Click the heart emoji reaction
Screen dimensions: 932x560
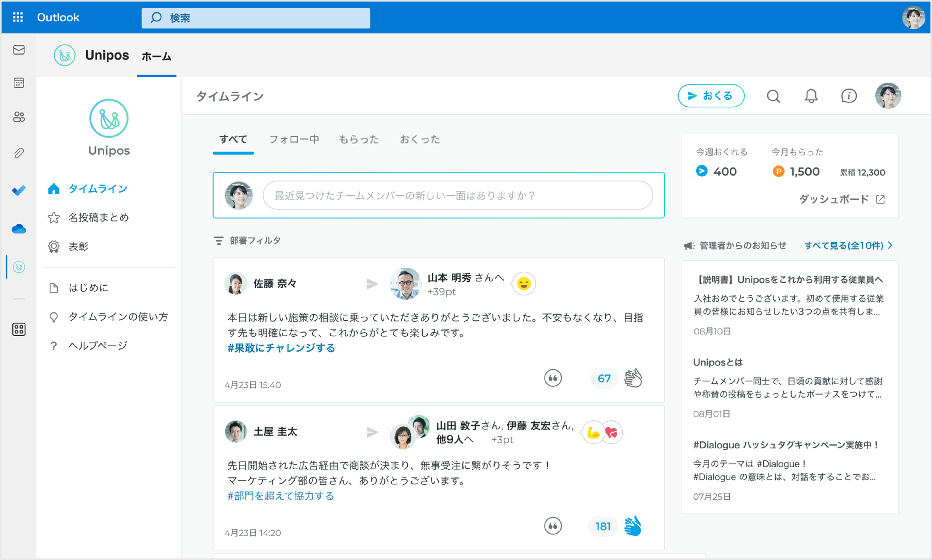tap(611, 432)
